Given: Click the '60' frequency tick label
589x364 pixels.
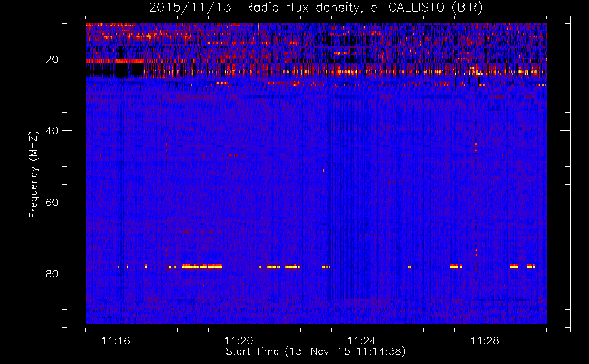Looking at the screenshot, I should click(52, 202).
